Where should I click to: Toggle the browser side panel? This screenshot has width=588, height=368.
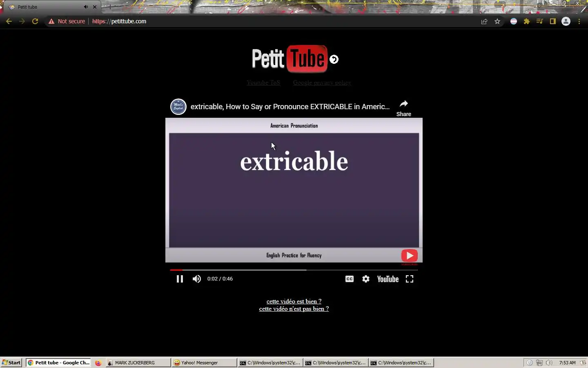point(553,21)
